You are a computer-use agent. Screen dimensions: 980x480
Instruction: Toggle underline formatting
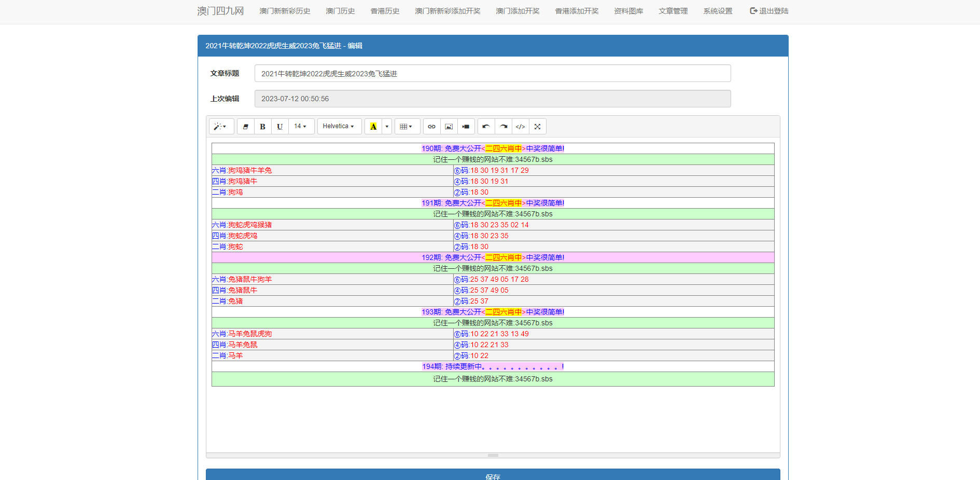pyautogui.click(x=280, y=127)
